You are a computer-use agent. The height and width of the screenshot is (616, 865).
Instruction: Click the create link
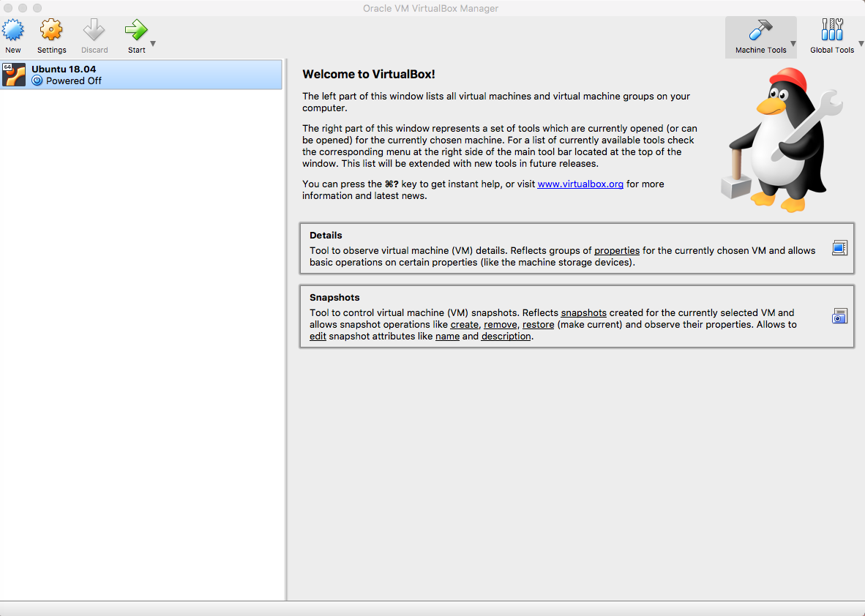[x=465, y=324]
